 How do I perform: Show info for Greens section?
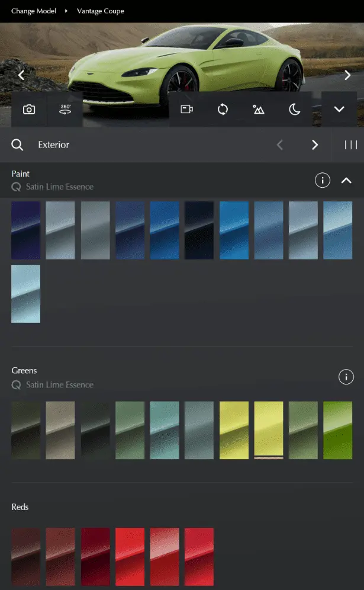pyautogui.click(x=346, y=377)
